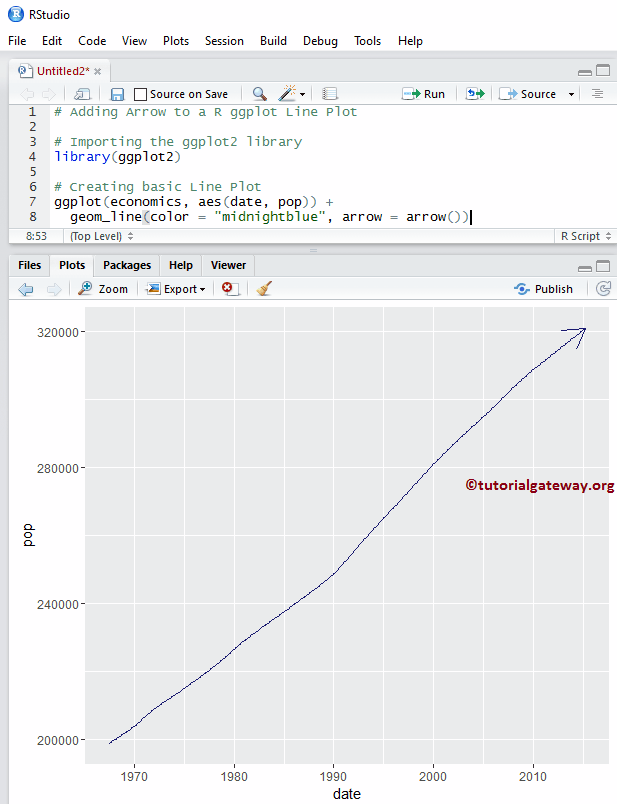The width and height of the screenshot is (617, 804).
Task: Re-run the previous code region
Action: click(x=475, y=94)
